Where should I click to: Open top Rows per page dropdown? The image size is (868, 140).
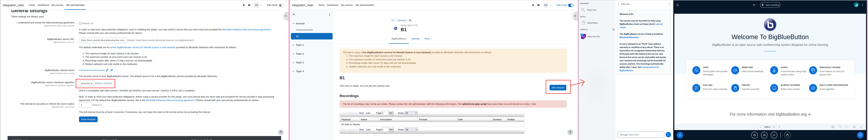click(x=411, y=113)
